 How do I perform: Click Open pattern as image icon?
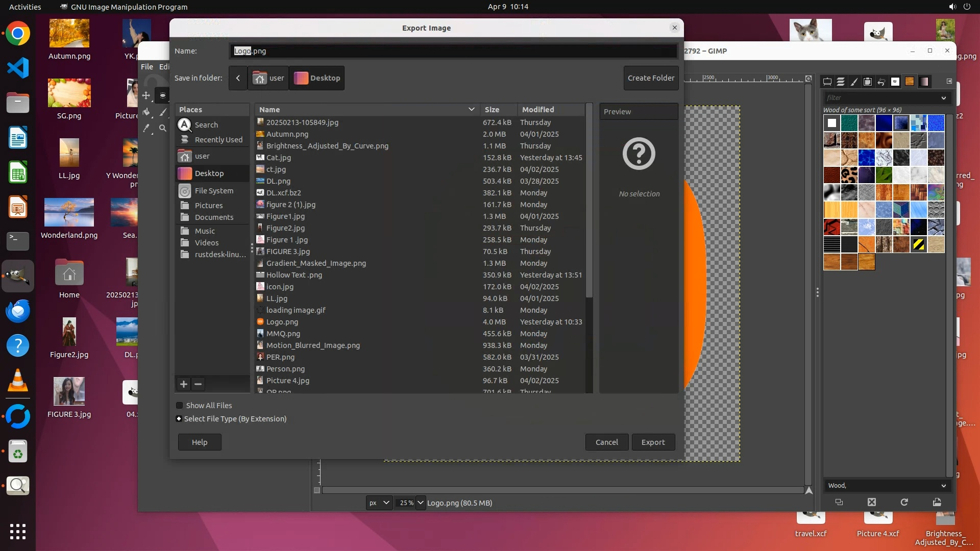(x=937, y=502)
